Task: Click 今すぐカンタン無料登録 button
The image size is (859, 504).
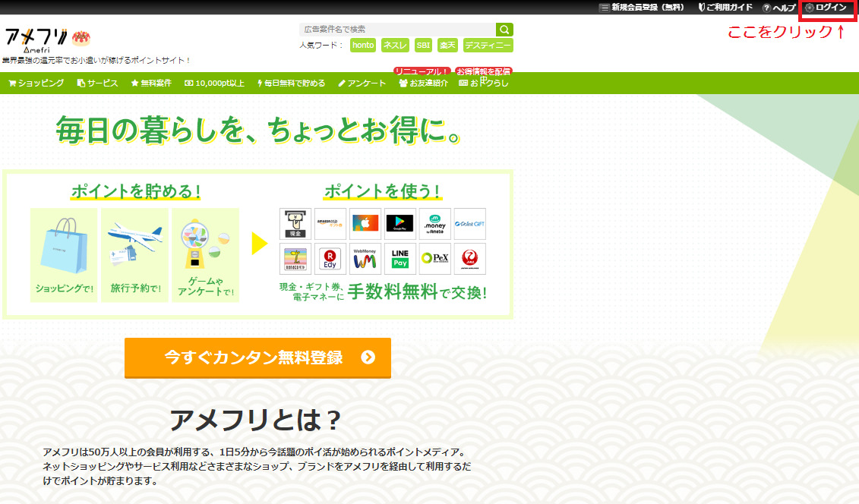Action: (257, 358)
